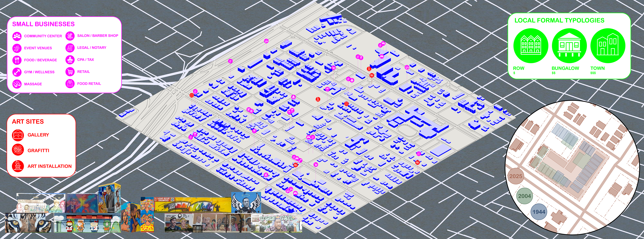Image resolution: width=644 pixels, height=239 pixels.
Task: Click the 2025 year circle marker
Action: tap(516, 176)
